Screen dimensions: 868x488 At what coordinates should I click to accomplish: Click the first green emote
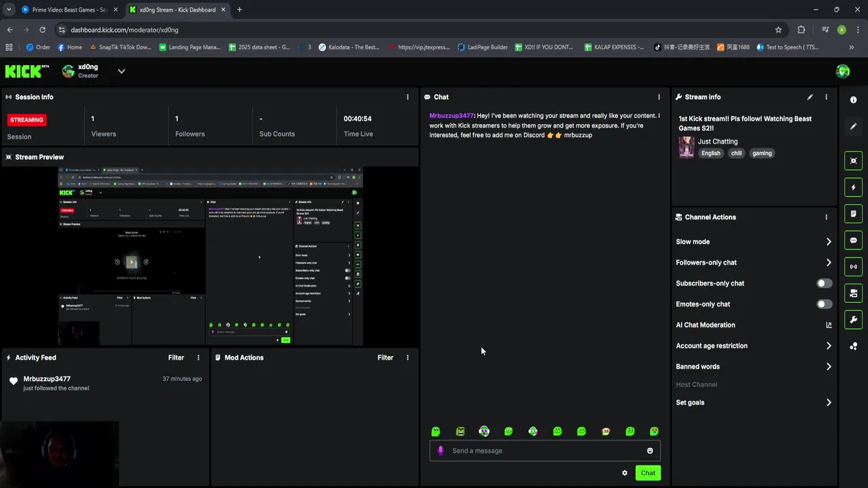pos(436,431)
